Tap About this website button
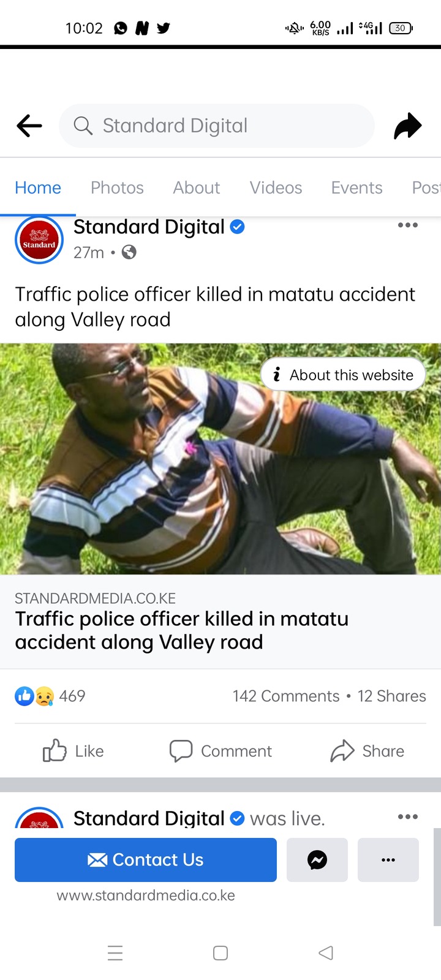441x980 pixels. coord(343,375)
